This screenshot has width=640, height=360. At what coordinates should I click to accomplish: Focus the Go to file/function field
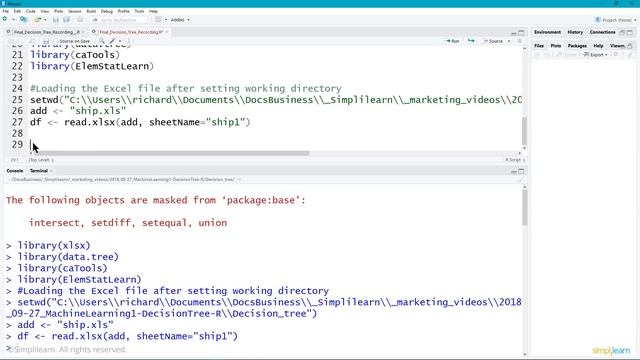pos(119,20)
